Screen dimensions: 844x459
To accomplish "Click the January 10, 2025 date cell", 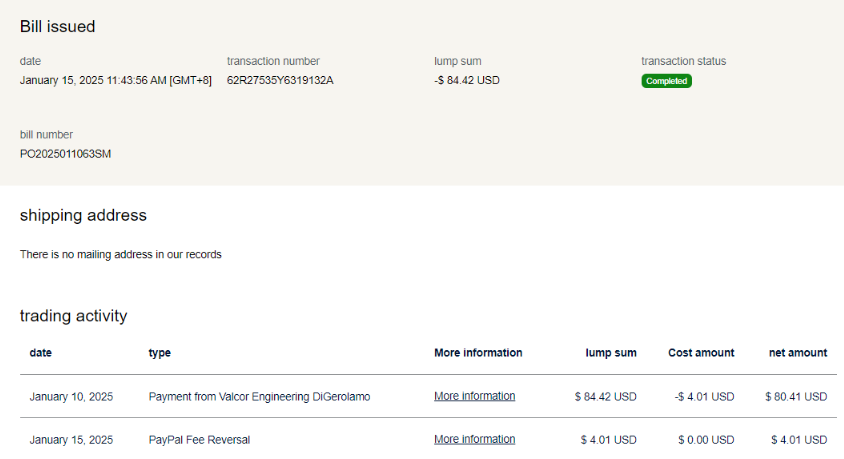I will (x=71, y=396).
